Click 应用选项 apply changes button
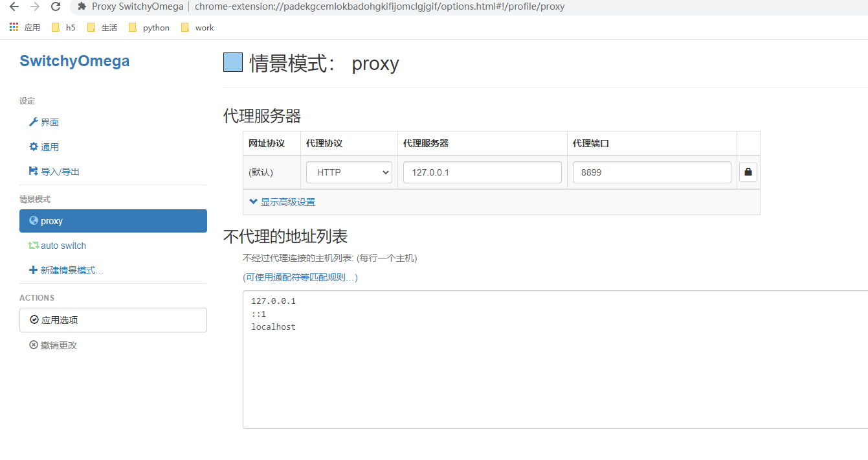Image resolution: width=868 pixels, height=460 pixels. [113, 320]
